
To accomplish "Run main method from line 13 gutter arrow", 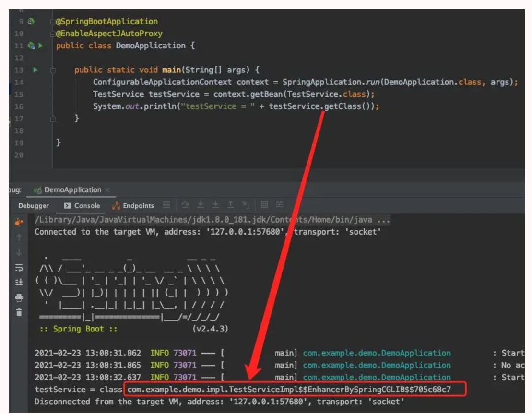I will [x=35, y=70].
